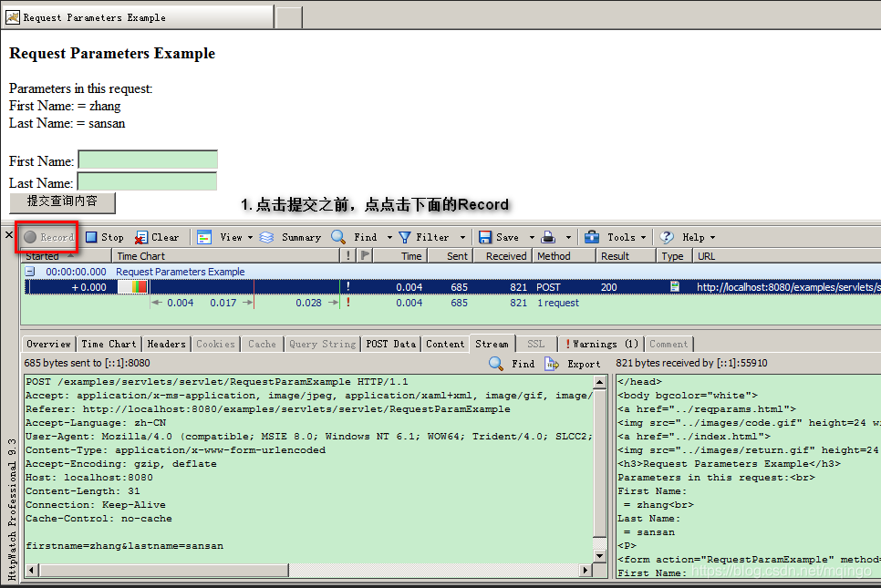Click the Print icon
This screenshot has height=588, width=881.
point(548,237)
